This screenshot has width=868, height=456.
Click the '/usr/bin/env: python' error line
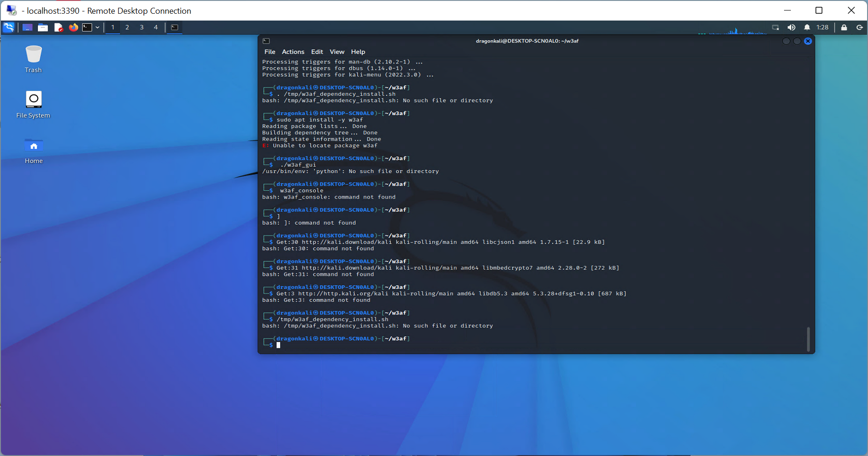[350, 171]
